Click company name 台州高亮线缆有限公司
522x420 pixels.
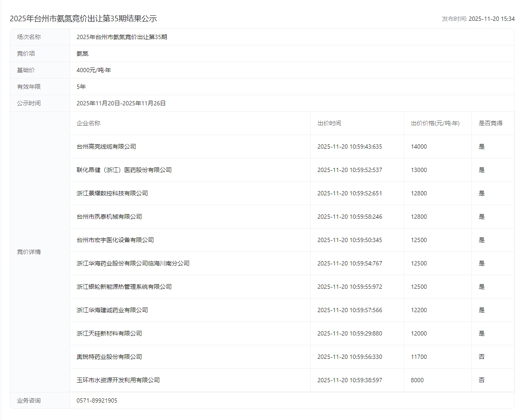106,147
